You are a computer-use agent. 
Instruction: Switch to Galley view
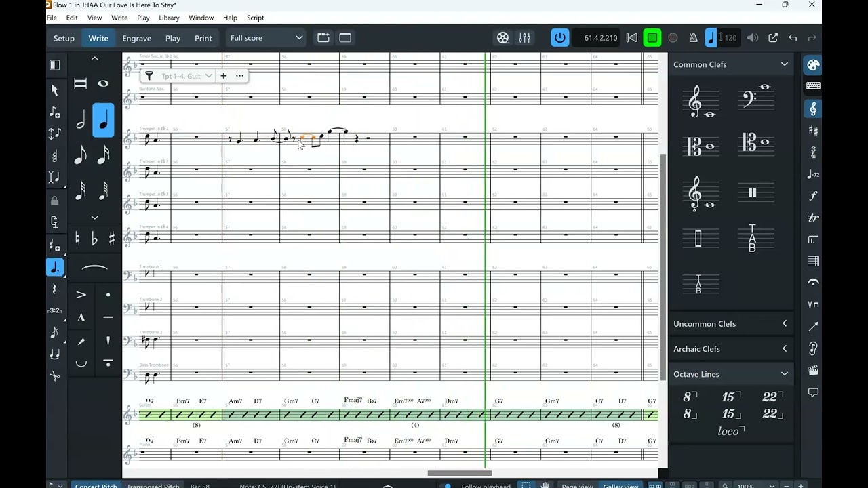(x=620, y=485)
